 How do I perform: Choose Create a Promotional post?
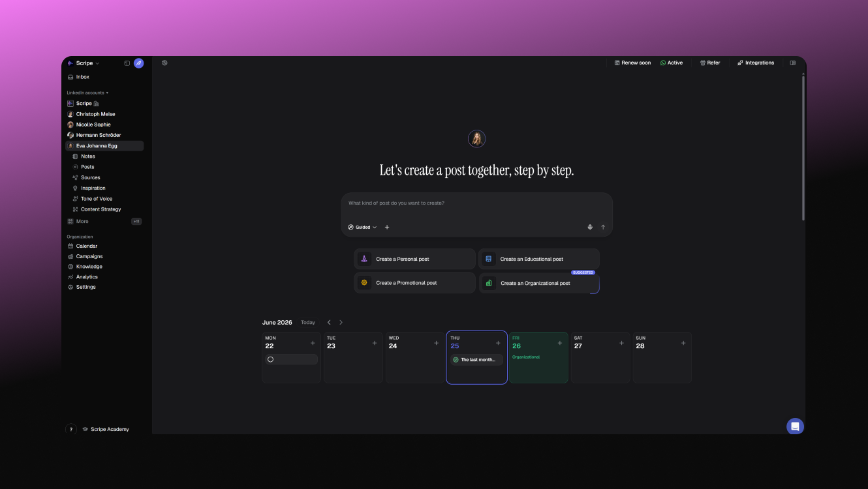coord(415,283)
